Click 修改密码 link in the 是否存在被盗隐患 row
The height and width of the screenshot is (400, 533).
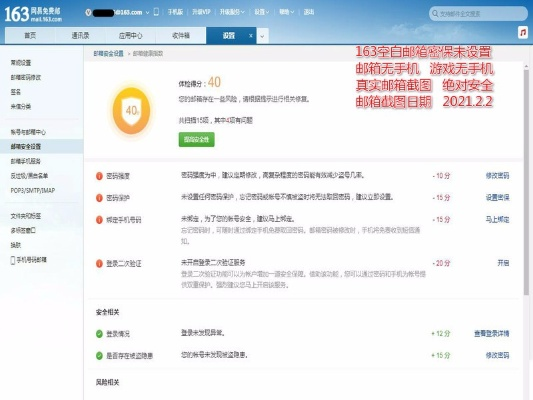497,355
